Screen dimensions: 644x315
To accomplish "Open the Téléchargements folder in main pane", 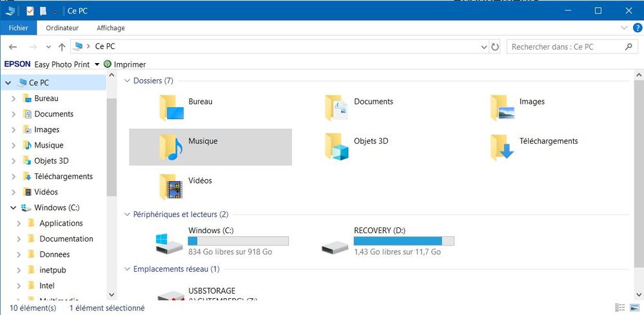I will tap(502, 148).
